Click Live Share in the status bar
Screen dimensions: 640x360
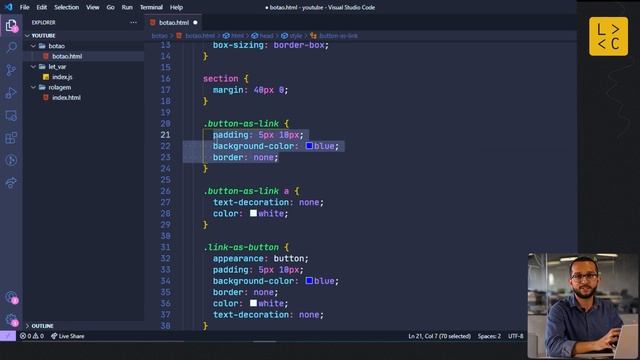click(x=67, y=336)
